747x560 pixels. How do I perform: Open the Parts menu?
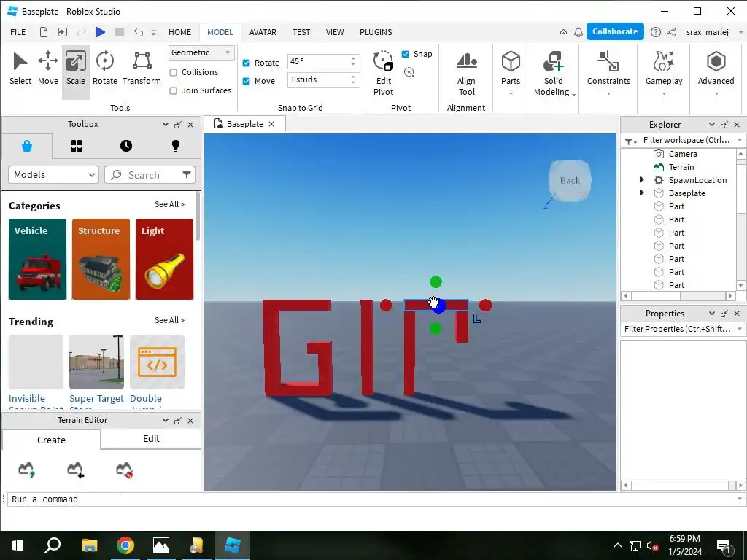point(510,73)
